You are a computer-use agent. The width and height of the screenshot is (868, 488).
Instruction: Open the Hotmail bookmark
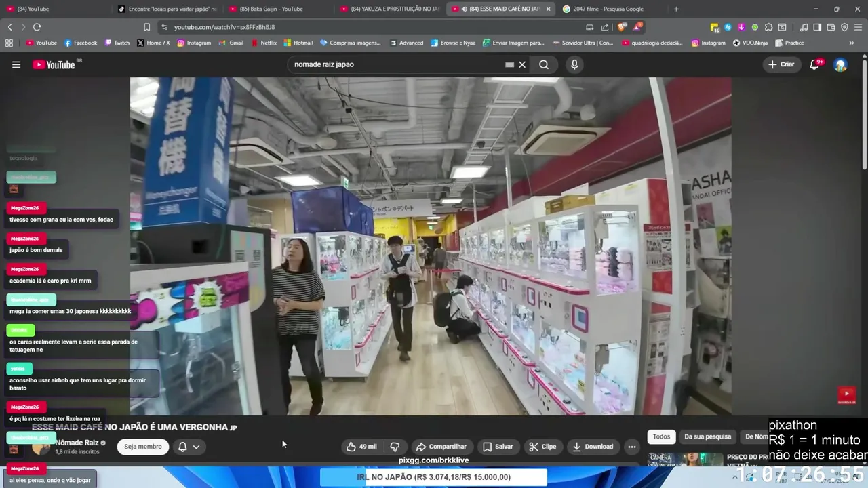pos(298,43)
